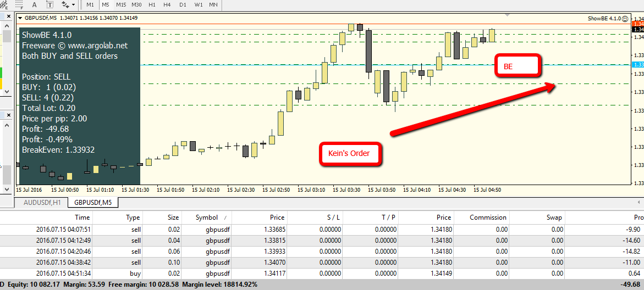Image resolution: width=644 pixels, height=290 pixels.
Task: Switch chart to M5 timeframe
Action: coord(106,5)
